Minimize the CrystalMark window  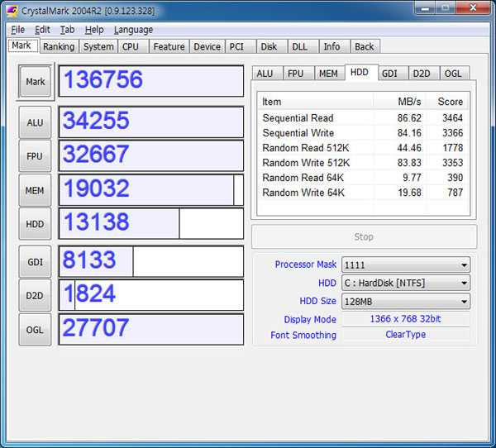pyautogui.click(x=425, y=8)
